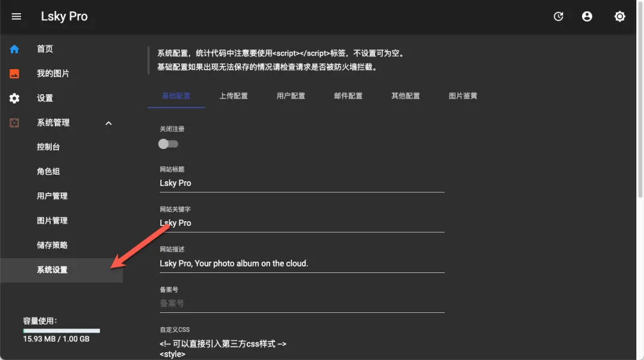Image resolution: width=644 pixels, height=360 pixels.
Task: Click the orange My Images icon
Action: tap(14, 74)
